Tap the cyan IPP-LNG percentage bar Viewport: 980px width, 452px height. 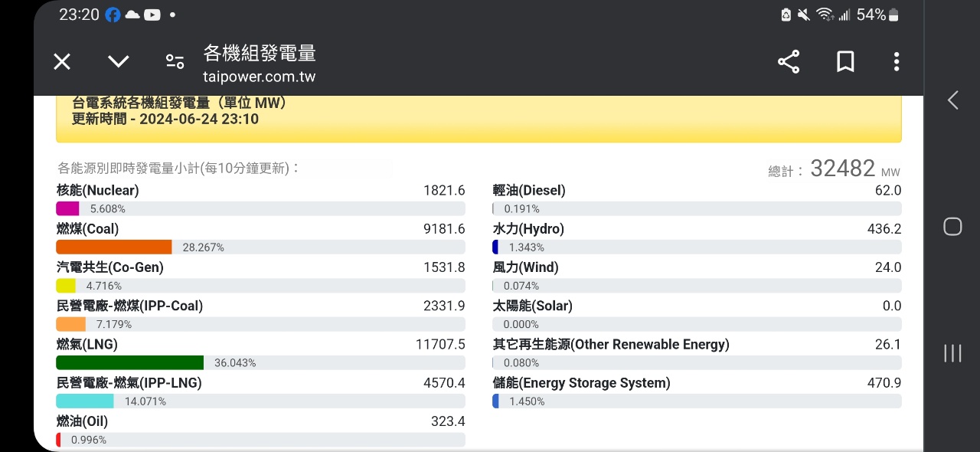click(85, 401)
